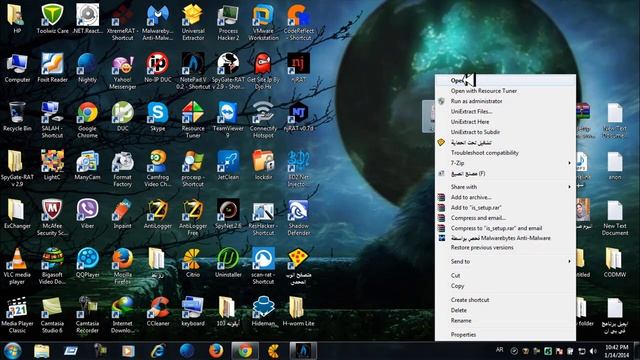
Task: Choose Restore previous versions
Action: pyautogui.click(x=505, y=247)
